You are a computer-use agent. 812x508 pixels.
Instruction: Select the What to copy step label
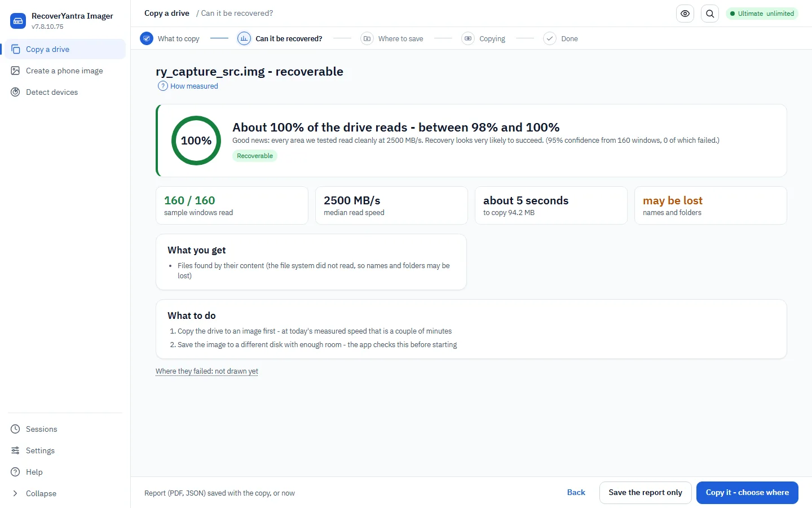pyautogui.click(x=179, y=38)
